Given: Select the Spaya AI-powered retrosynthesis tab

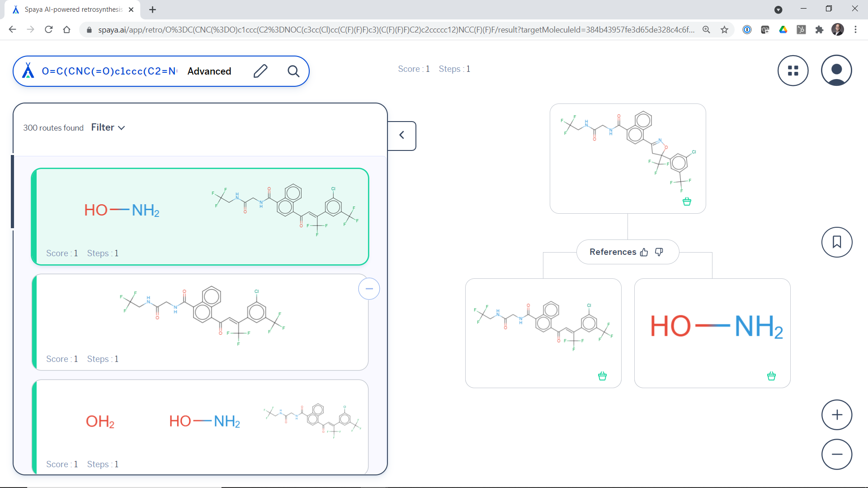Looking at the screenshot, I should 73,9.
